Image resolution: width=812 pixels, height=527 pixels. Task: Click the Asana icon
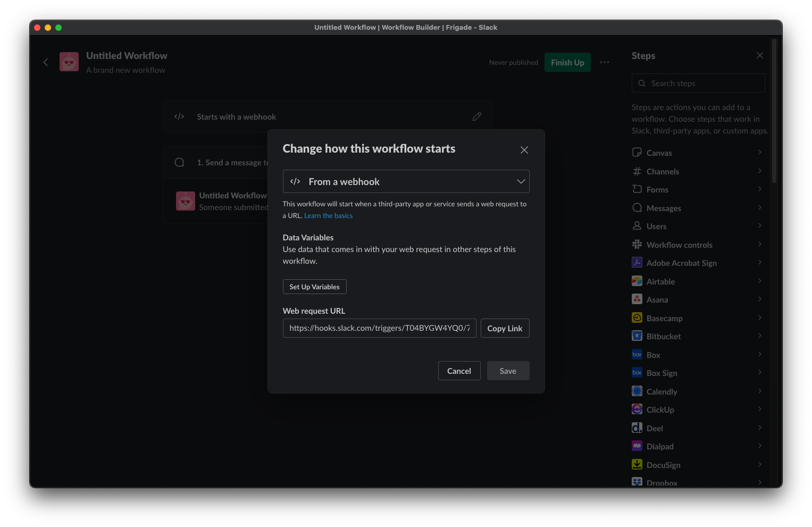pos(637,299)
